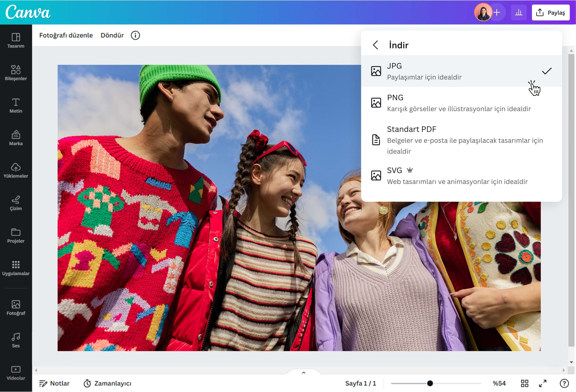Open grid view of pages
This screenshot has height=392, width=576.
tap(524, 383)
